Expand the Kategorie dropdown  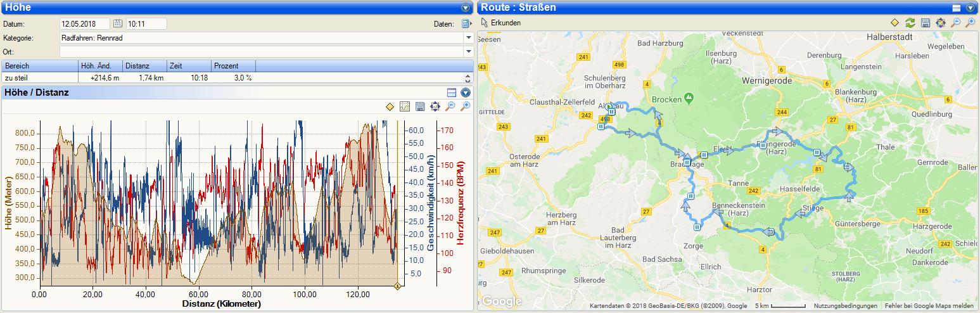[468, 38]
